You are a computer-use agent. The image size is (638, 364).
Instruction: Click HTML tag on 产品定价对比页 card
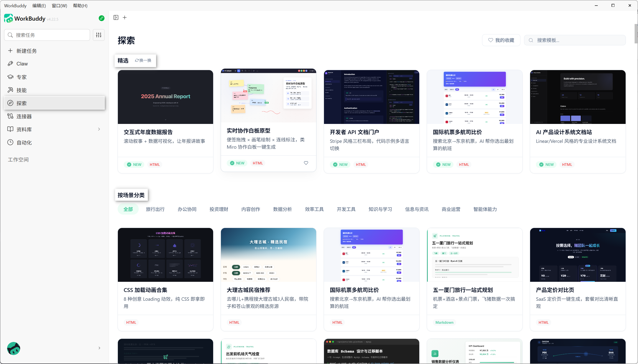[x=543, y=323]
